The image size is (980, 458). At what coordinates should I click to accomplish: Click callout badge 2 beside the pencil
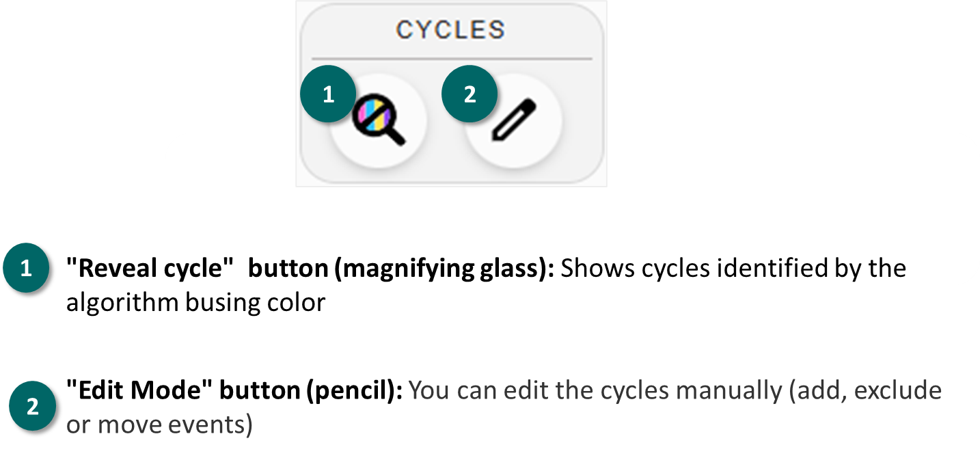point(469,95)
